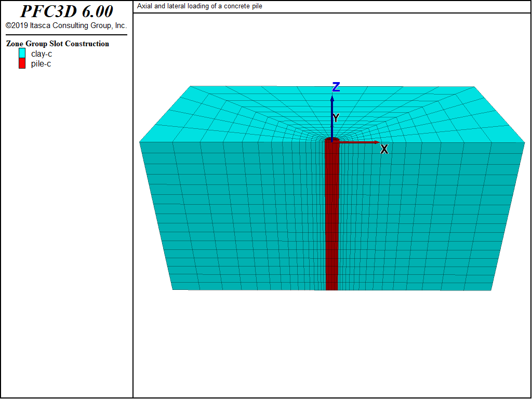Click the red X axis arrow
Screen dimensions: 532x399
tap(356, 142)
